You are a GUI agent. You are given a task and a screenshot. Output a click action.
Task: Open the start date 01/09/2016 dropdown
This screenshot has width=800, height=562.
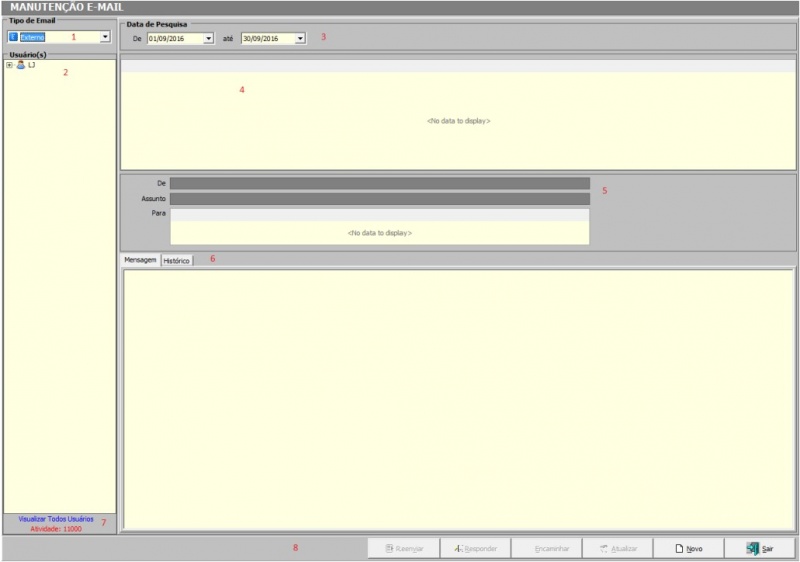208,39
